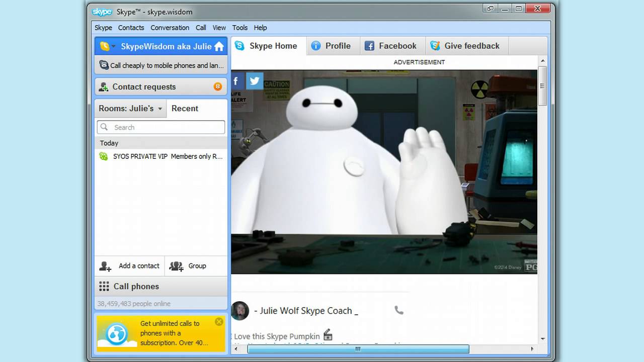Click the Baymax advertisement image

pyautogui.click(x=384, y=172)
